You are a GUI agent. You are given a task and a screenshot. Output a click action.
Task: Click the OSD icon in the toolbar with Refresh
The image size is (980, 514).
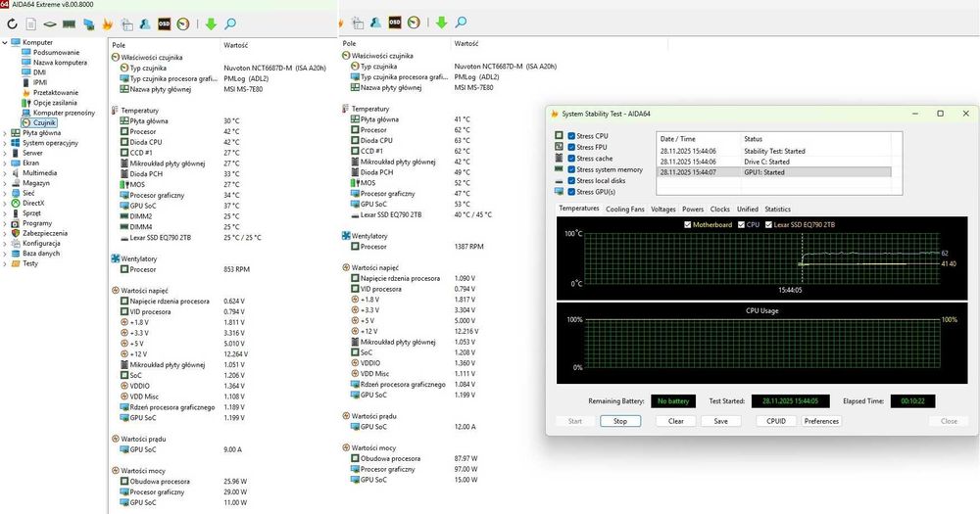(164, 23)
